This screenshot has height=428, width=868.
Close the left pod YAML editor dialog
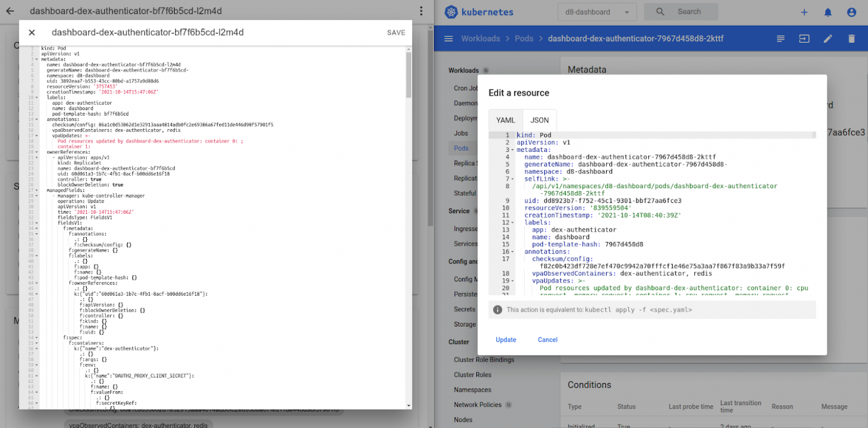pyautogui.click(x=32, y=33)
